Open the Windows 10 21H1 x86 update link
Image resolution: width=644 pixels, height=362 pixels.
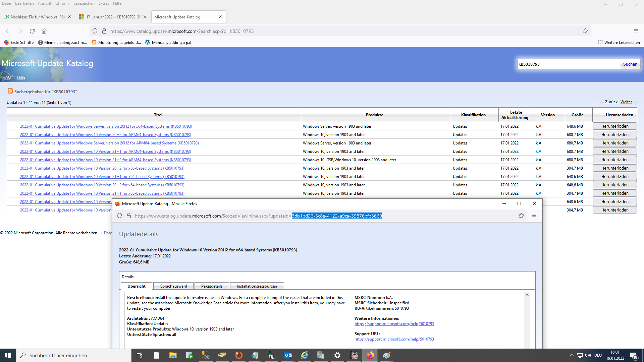tap(102, 193)
